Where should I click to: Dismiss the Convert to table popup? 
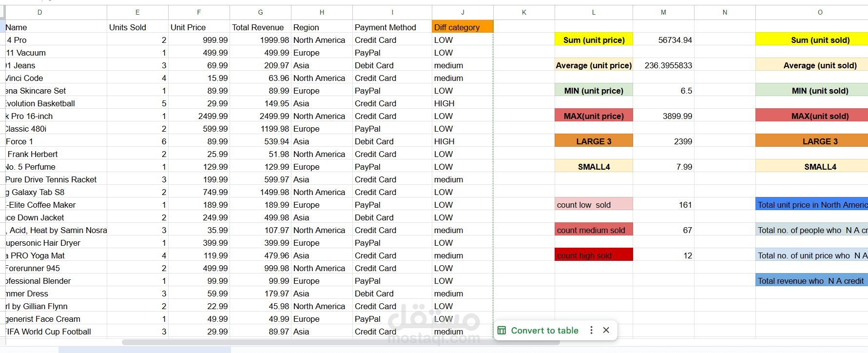click(606, 330)
